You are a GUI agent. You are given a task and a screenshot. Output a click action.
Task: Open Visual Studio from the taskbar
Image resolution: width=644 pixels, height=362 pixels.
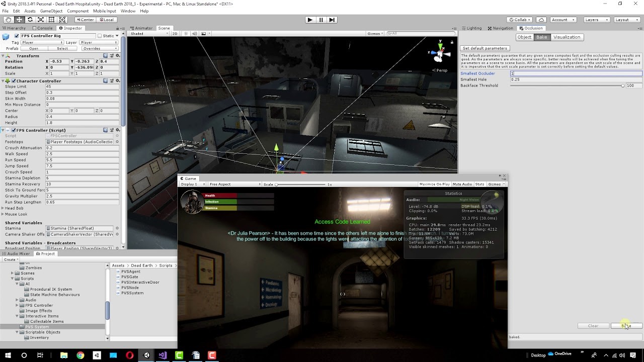(x=163, y=355)
